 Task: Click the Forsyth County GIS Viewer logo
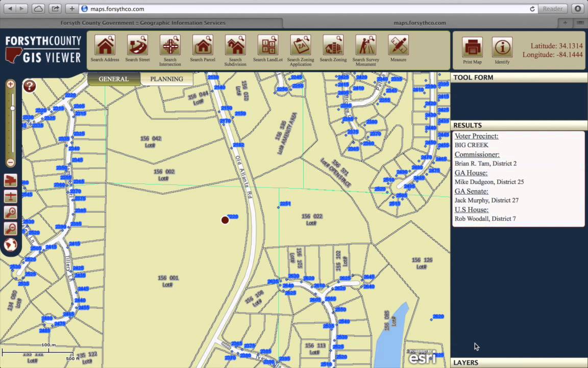43,50
